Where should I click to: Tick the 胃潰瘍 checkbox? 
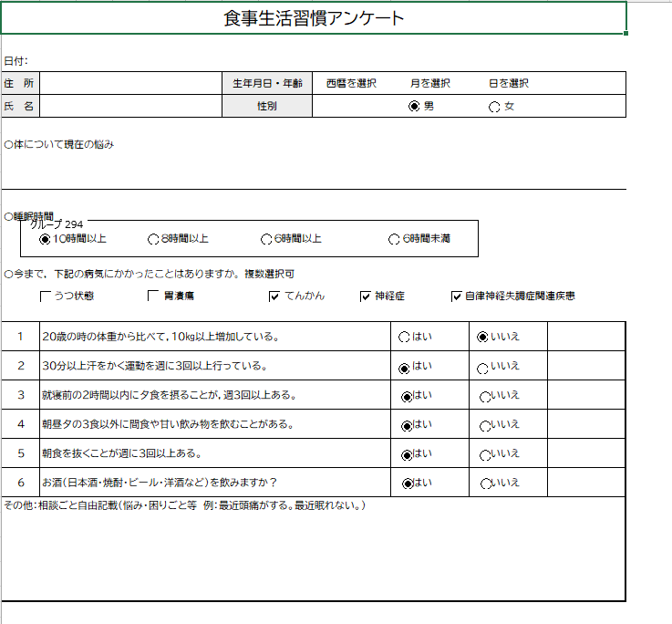(x=154, y=296)
